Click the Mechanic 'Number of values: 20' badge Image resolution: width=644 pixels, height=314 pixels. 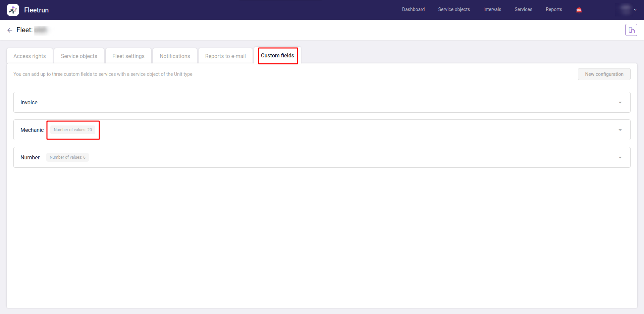point(73,130)
